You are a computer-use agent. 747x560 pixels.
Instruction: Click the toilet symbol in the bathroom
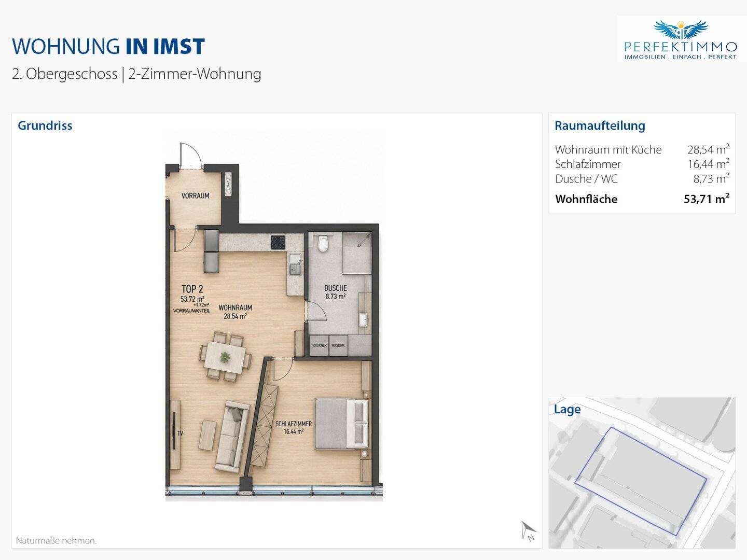click(324, 243)
